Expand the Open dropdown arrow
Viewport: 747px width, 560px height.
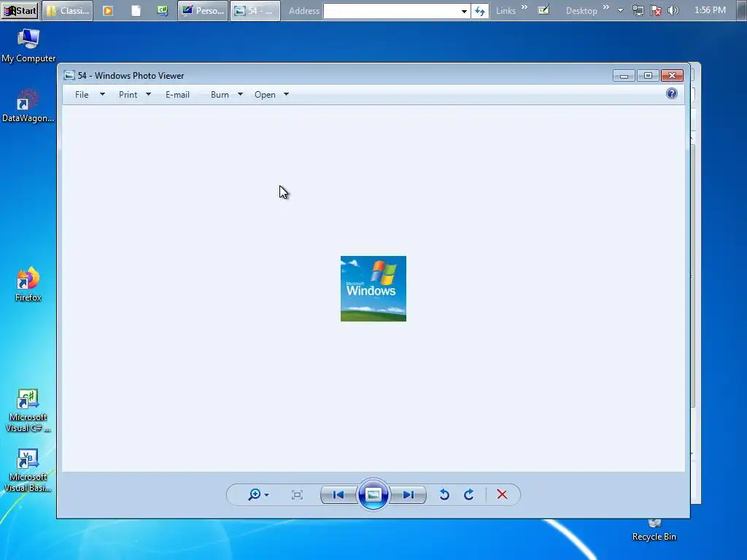[286, 94]
